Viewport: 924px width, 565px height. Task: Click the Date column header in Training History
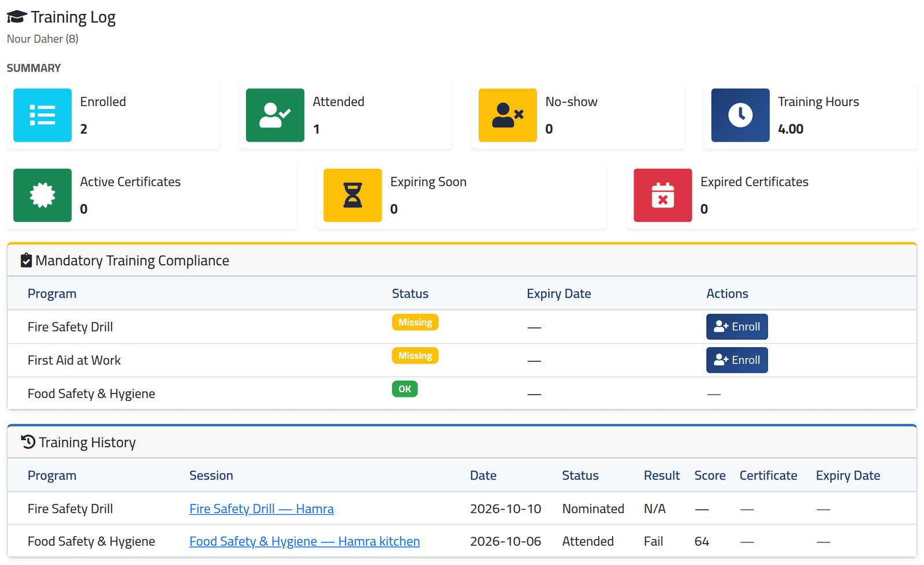tap(483, 475)
